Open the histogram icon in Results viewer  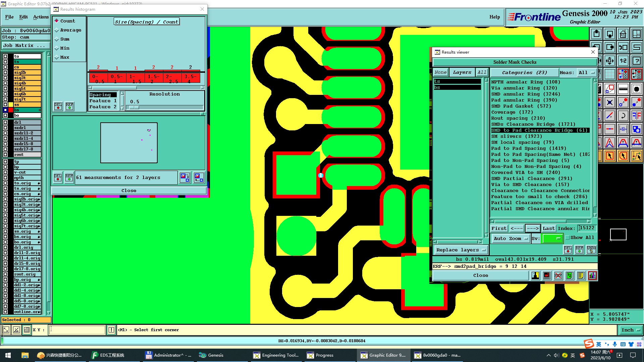coord(592,276)
